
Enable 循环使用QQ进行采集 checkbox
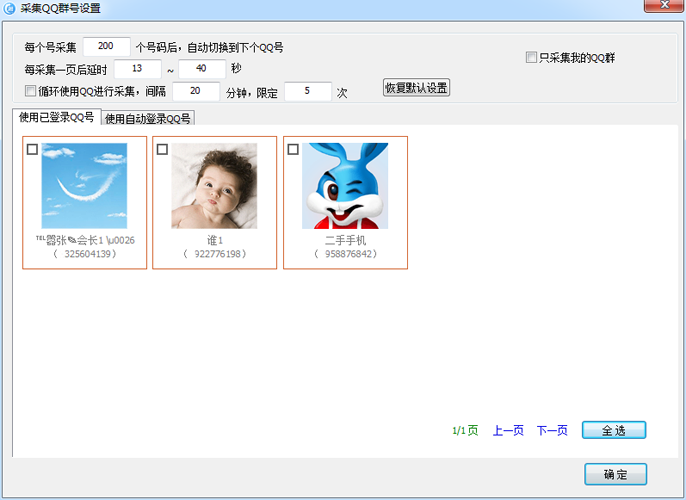point(30,91)
